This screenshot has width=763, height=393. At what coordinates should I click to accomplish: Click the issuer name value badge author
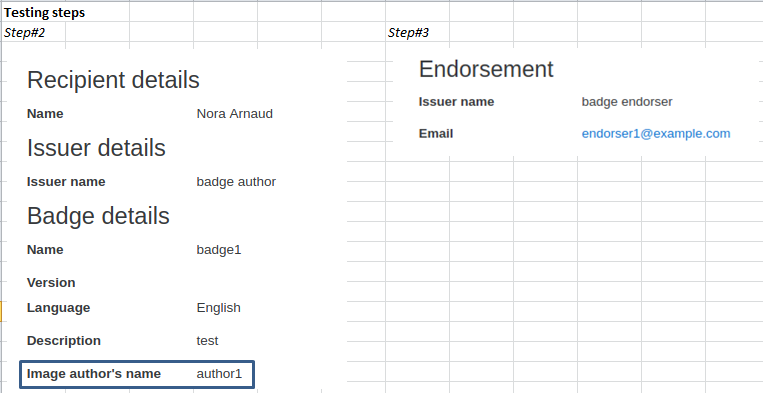(236, 182)
